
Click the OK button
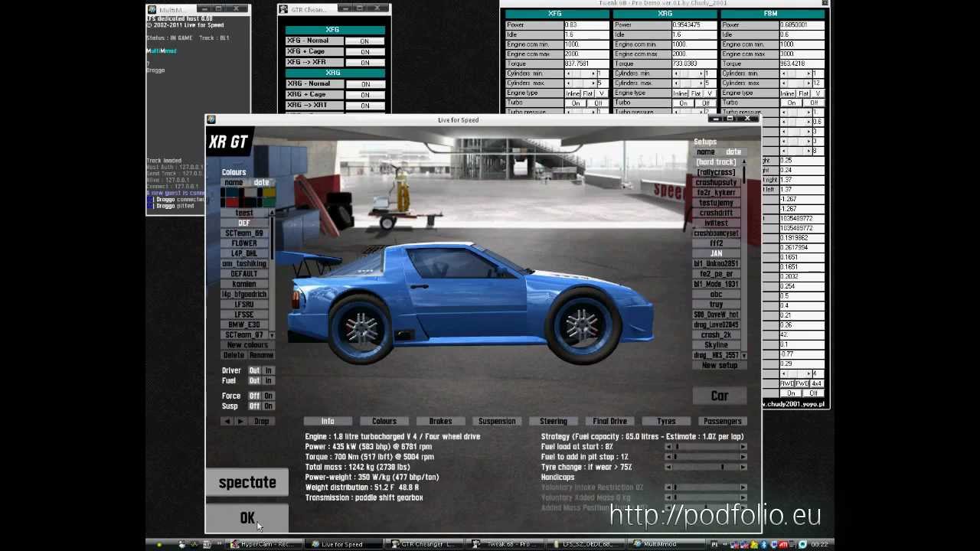coord(247,518)
